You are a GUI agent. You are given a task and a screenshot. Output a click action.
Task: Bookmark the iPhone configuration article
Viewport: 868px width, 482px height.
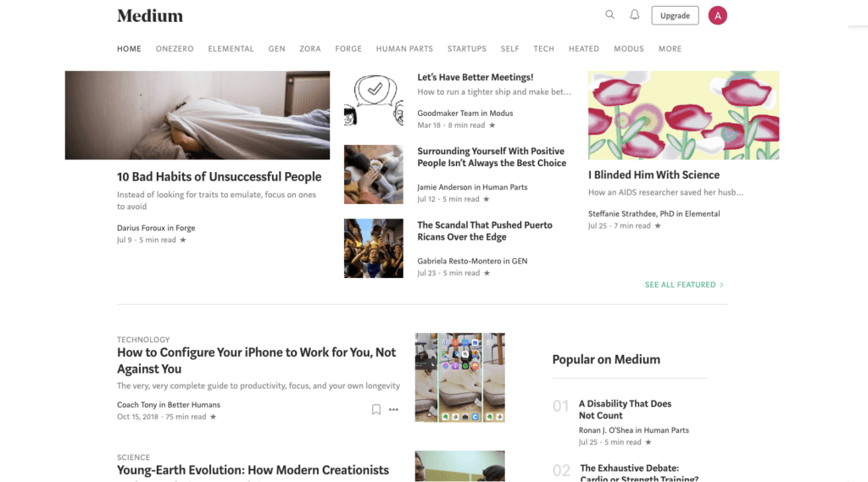(376, 409)
